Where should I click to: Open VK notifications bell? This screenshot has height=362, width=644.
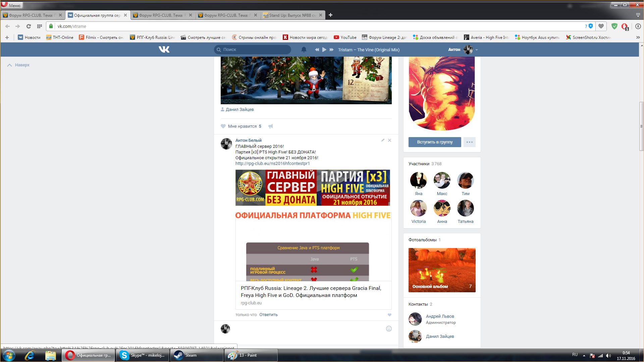[x=304, y=50]
